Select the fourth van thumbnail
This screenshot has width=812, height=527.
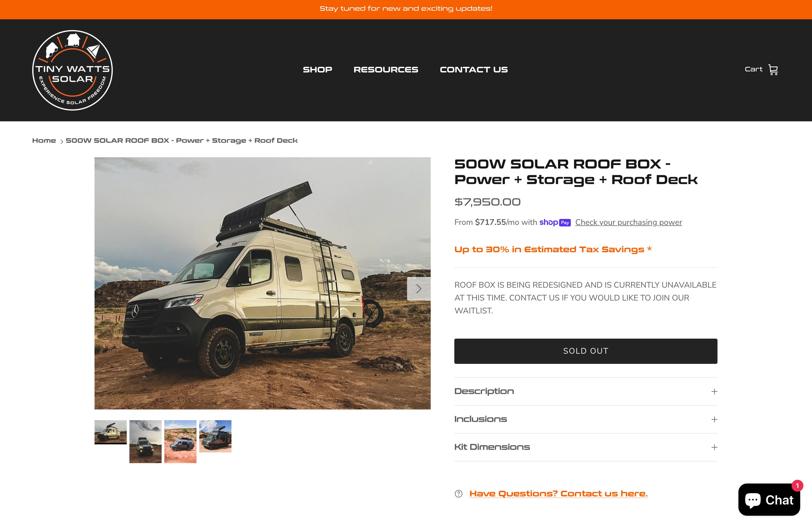click(x=215, y=436)
